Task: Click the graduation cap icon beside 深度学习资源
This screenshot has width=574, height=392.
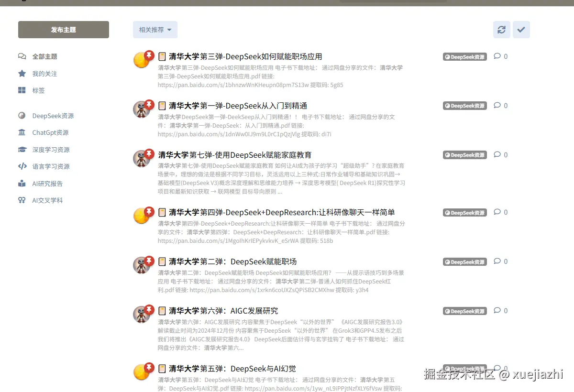Action: (x=22, y=150)
